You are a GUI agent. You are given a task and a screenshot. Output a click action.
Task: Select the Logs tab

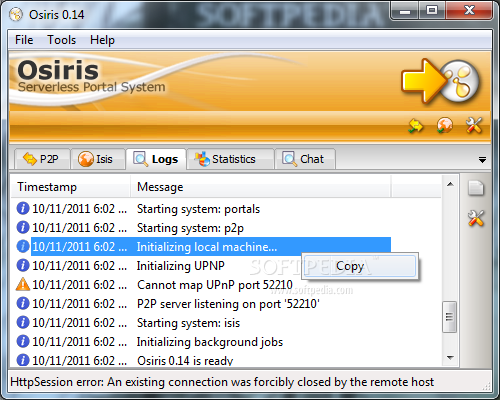(x=156, y=159)
